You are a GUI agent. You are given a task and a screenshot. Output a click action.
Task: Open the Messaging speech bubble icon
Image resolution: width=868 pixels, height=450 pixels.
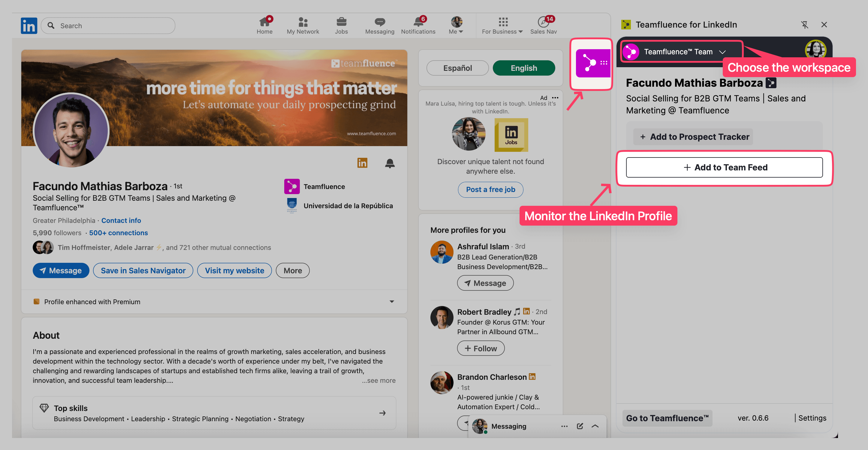(x=379, y=22)
